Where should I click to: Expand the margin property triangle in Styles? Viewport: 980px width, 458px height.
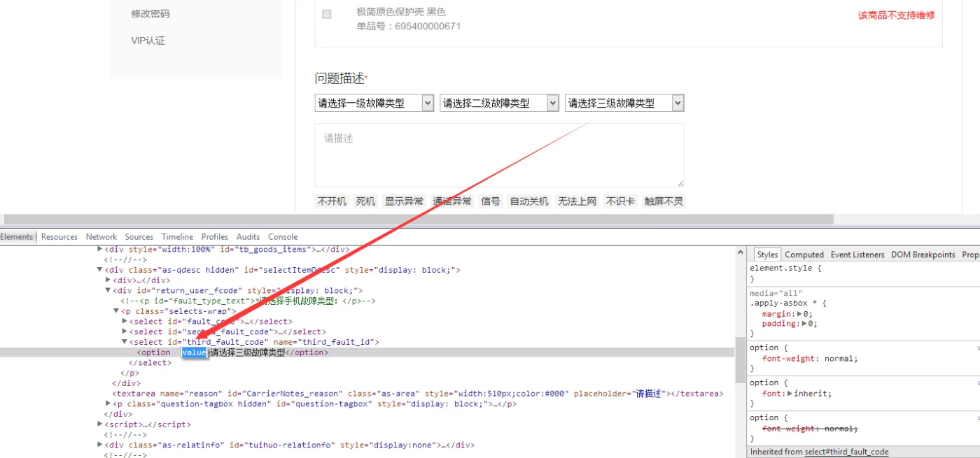click(x=799, y=314)
